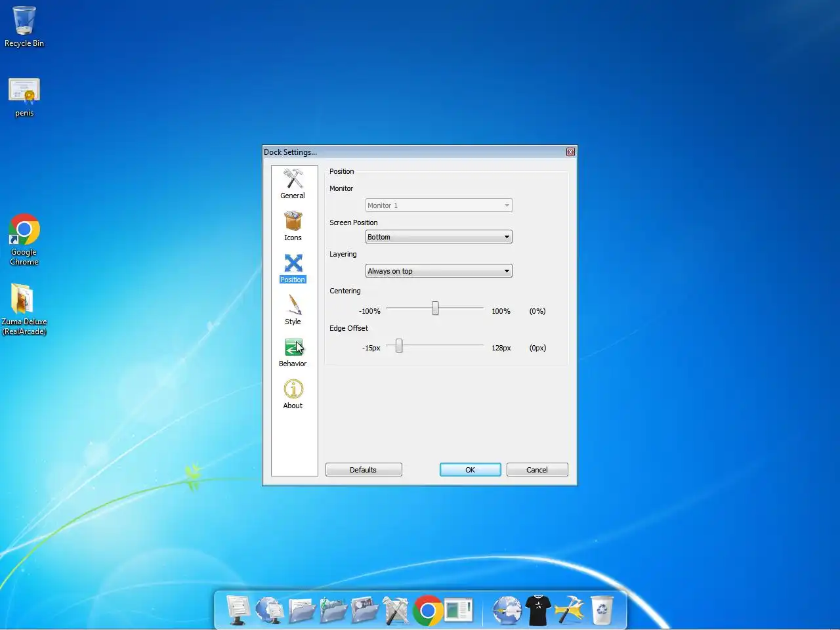Click the network globe with monitor dock icon
The image size is (840, 630).
click(269, 610)
